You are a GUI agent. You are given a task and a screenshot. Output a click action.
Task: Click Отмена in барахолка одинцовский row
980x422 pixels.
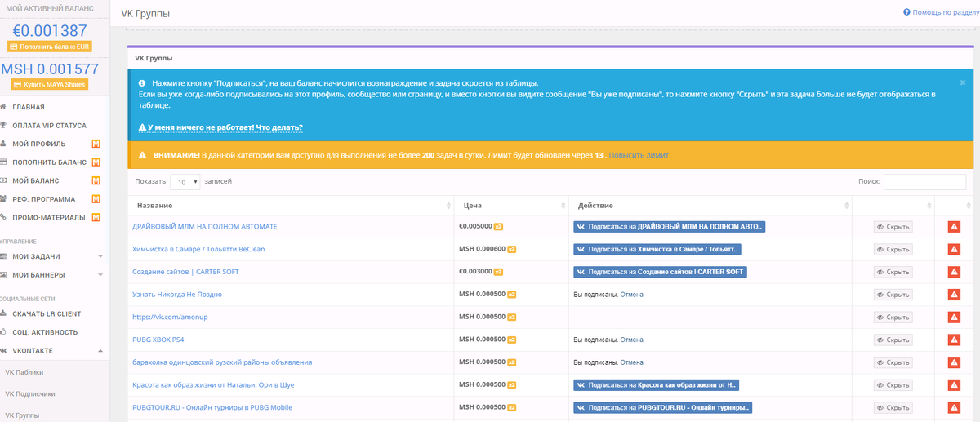(x=631, y=362)
